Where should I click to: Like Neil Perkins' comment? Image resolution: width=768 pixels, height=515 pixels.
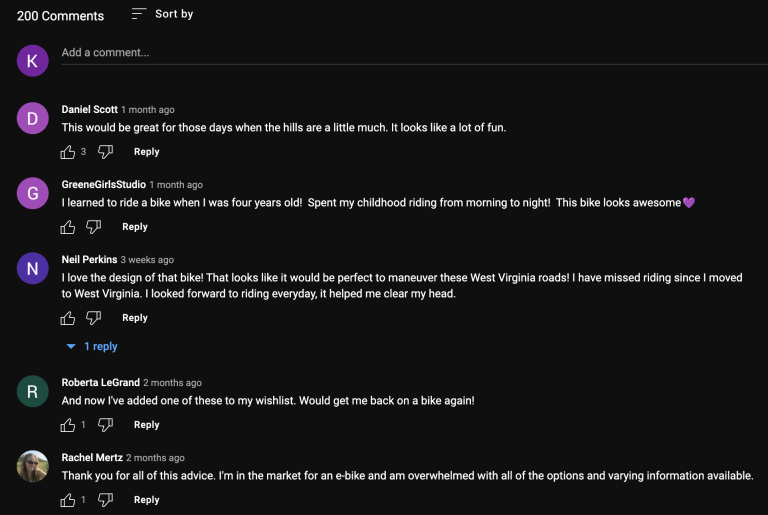coord(68,318)
